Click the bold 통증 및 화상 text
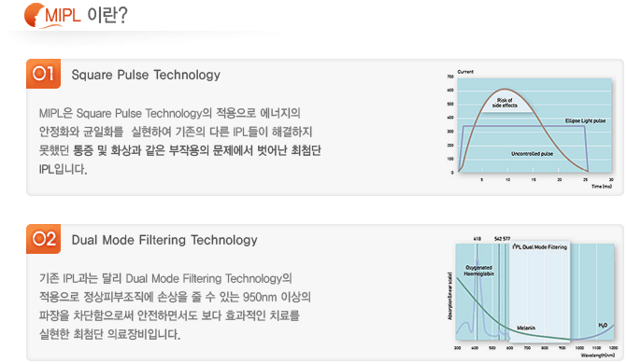 [103, 150]
